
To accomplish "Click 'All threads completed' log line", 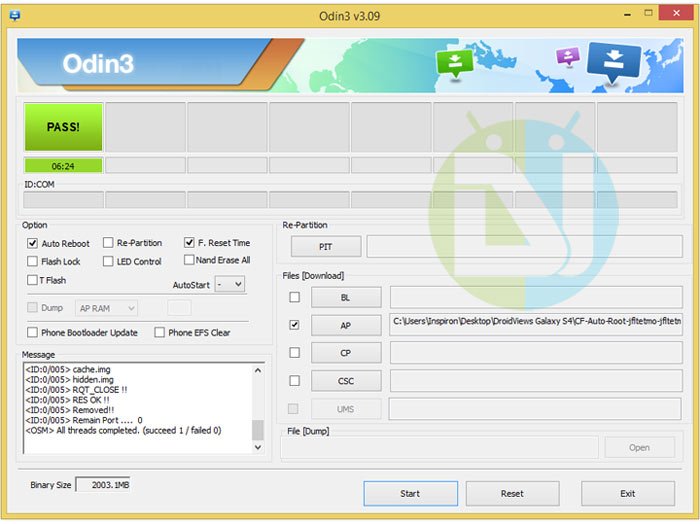I will [x=123, y=430].
